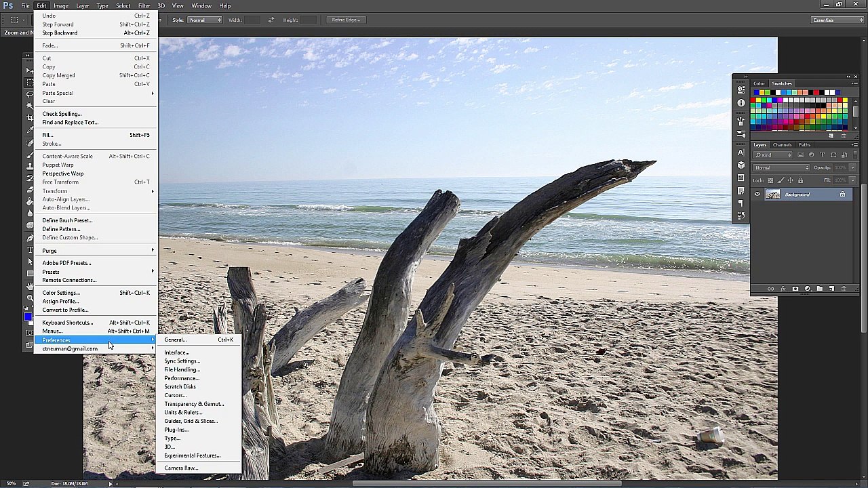The width and height of the screenshot is (868, 488).
Task: Click the Background layer thumbnail
Action: click(x=773, y=194)
